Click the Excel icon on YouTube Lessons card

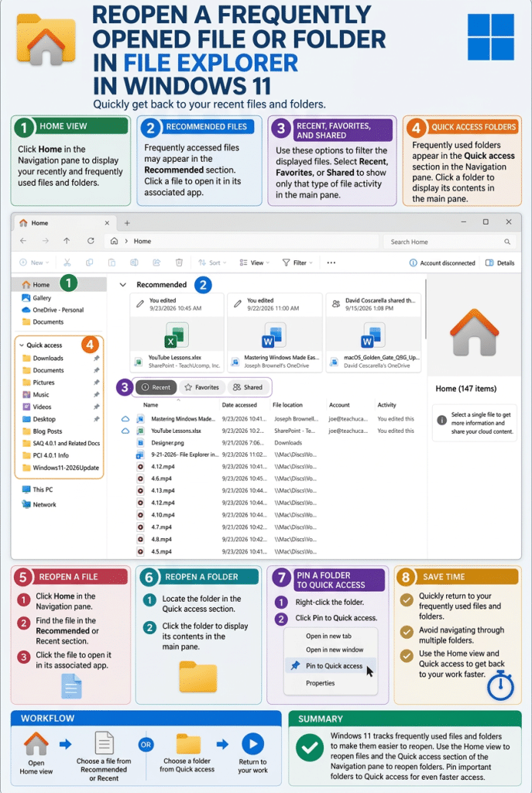[x=177, y=335]
